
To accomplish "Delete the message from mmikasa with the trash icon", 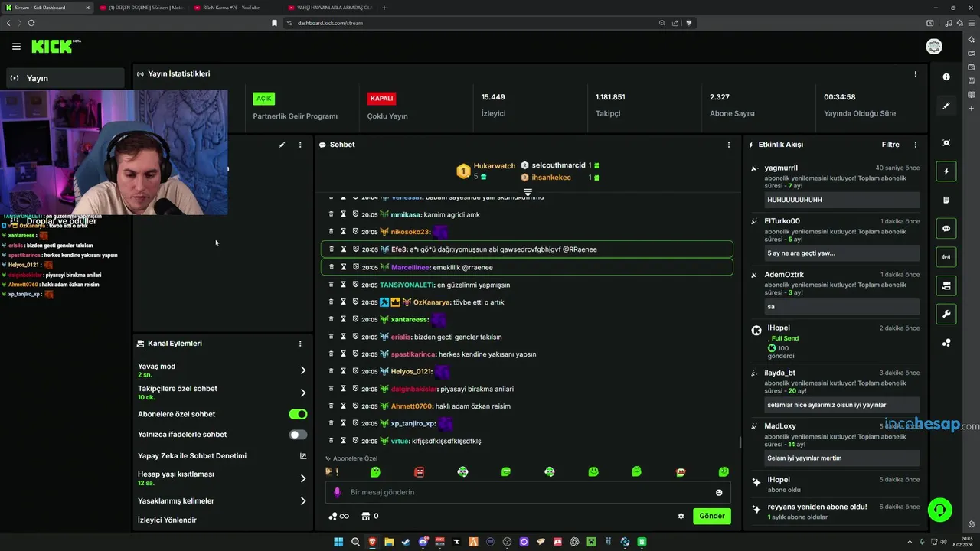I will coord(332,214).
